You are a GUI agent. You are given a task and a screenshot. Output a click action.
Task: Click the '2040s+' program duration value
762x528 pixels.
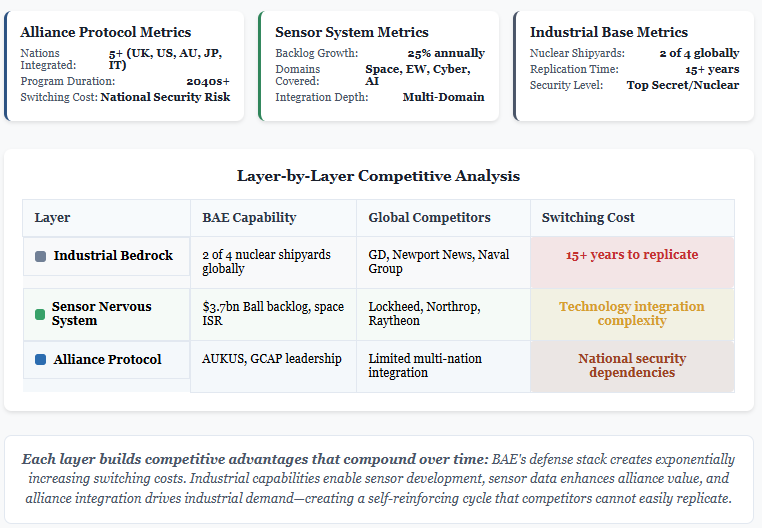click(x=208, y=81)
